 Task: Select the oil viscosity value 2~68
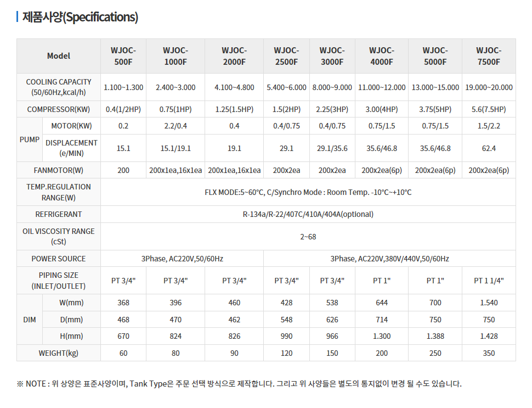pyautogui.click(x=308, y=237)
